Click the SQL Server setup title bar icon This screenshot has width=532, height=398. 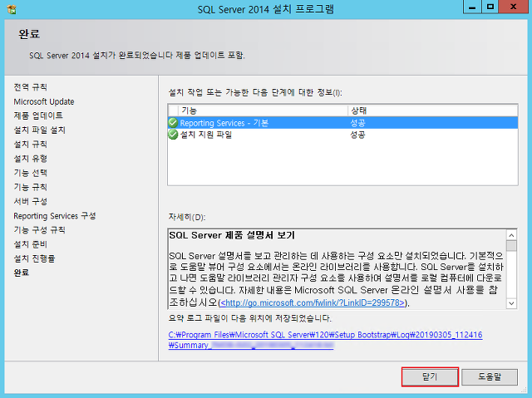(x=12, y=9)
